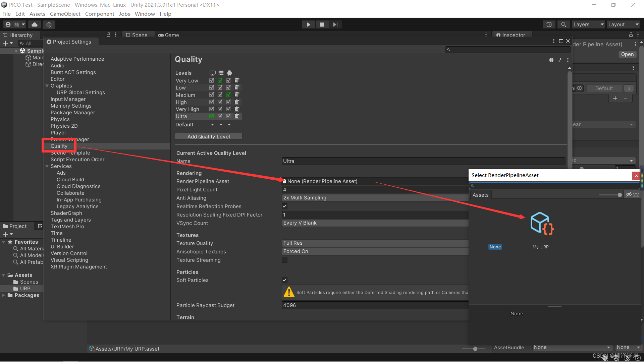Click the Add Quality Level button
The height and width of the screenshot is (362, 644).
208,136
